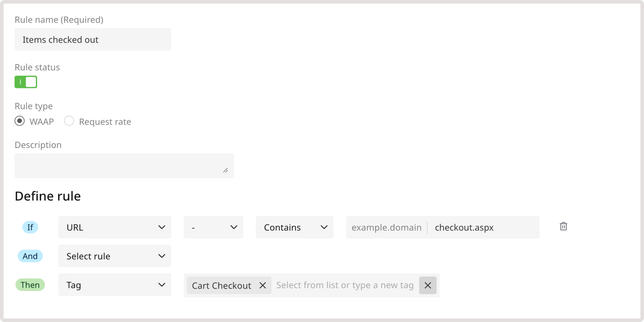This screenshot has width=644, height=322.
Task: Click the checkout.aspx value field
Action: point(464,227)
